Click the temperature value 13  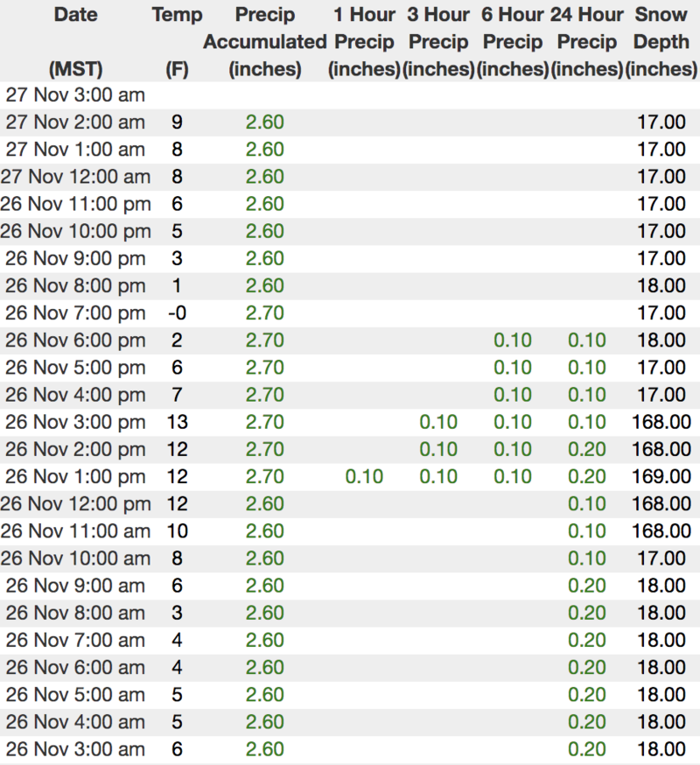177,423
